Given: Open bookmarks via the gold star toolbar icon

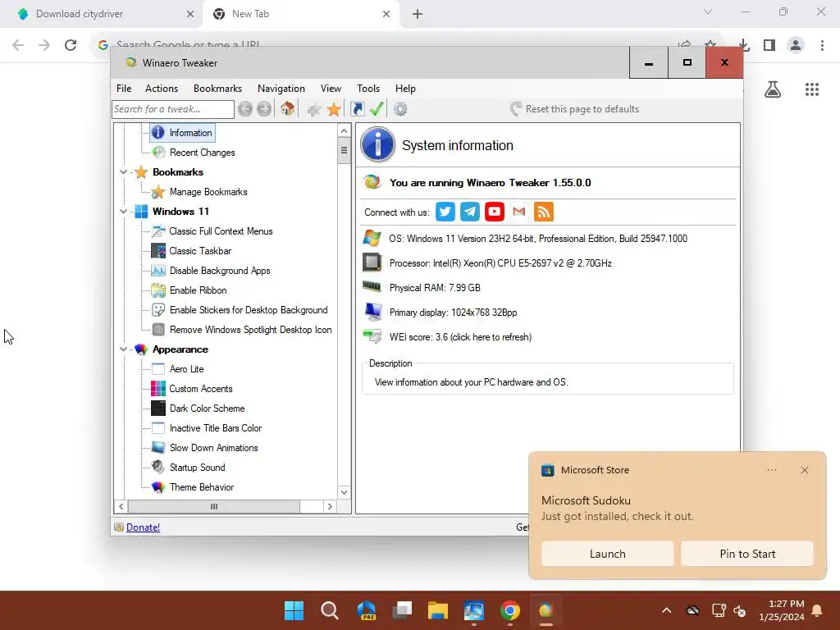Looking at the screenshot, I should (334, 109).
